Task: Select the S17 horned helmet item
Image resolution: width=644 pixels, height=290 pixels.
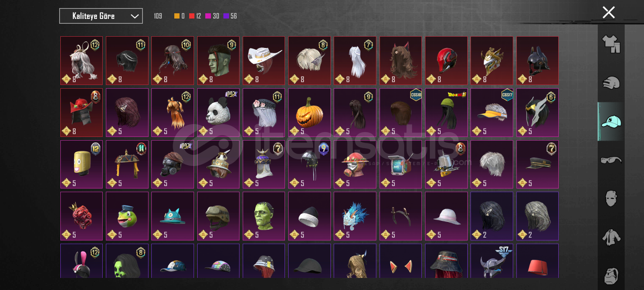Action: point(492,261)
